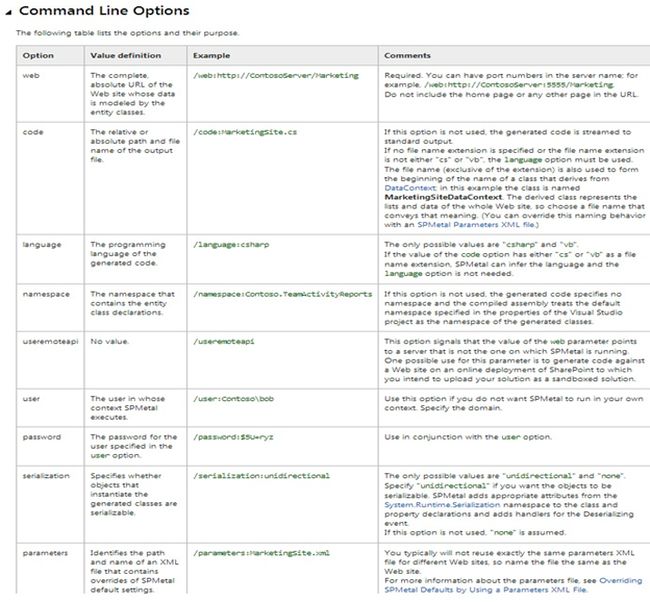650x602 pixels.
Task: Click the /user:Contoso\bob example
Action: click(233, 398)
